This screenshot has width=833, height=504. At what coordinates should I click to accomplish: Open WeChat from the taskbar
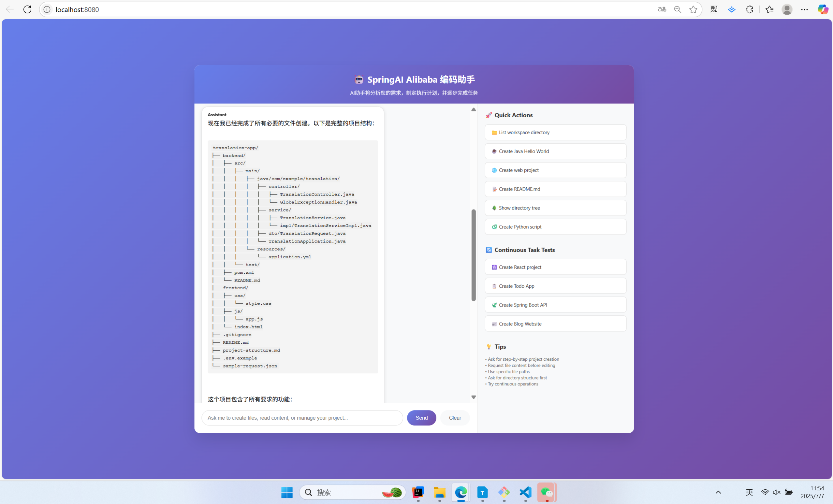tap(546, 493)
